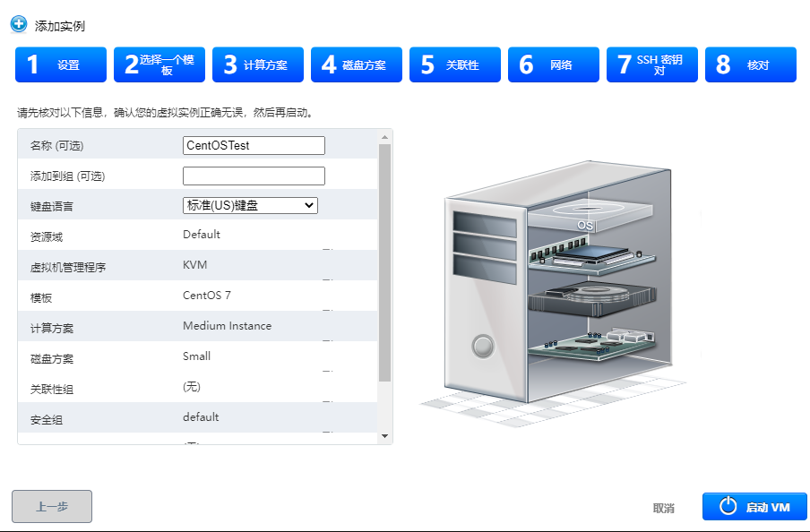
Task: Click the 取消 link to cancel
Action: pyautogui.click(x=664, y=507)
